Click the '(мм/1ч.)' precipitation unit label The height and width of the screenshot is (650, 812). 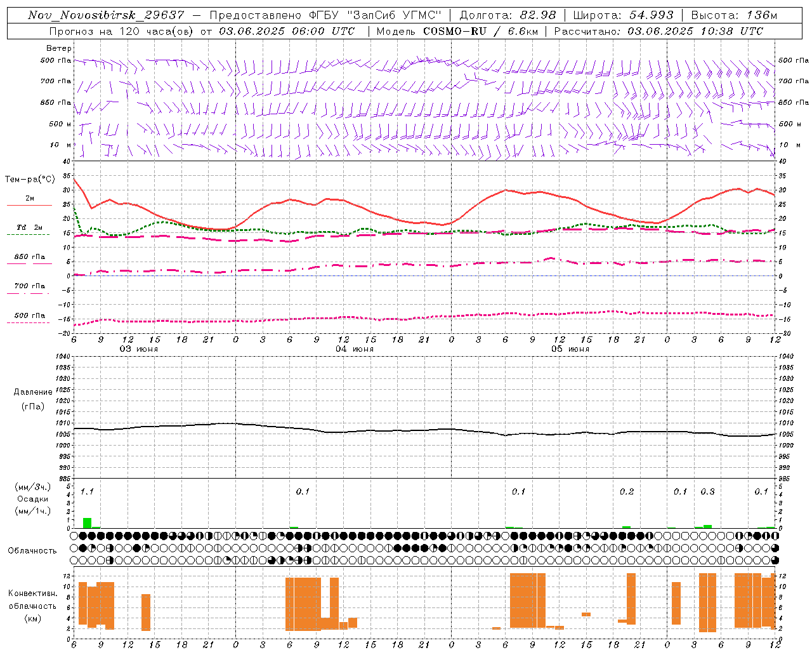click(x=32, y=511)
